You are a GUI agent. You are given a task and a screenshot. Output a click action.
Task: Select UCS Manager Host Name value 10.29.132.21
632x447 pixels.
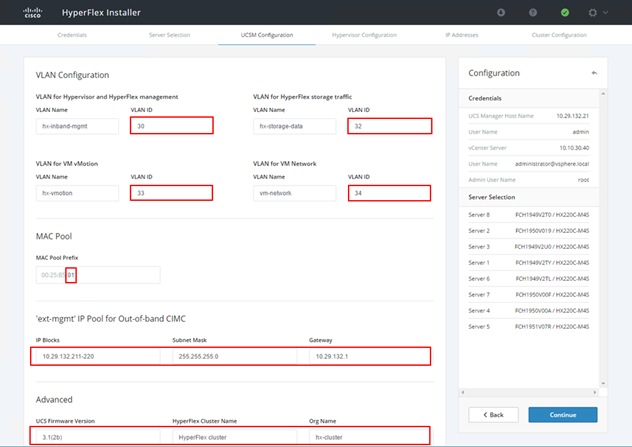click(x=572, y=116)
